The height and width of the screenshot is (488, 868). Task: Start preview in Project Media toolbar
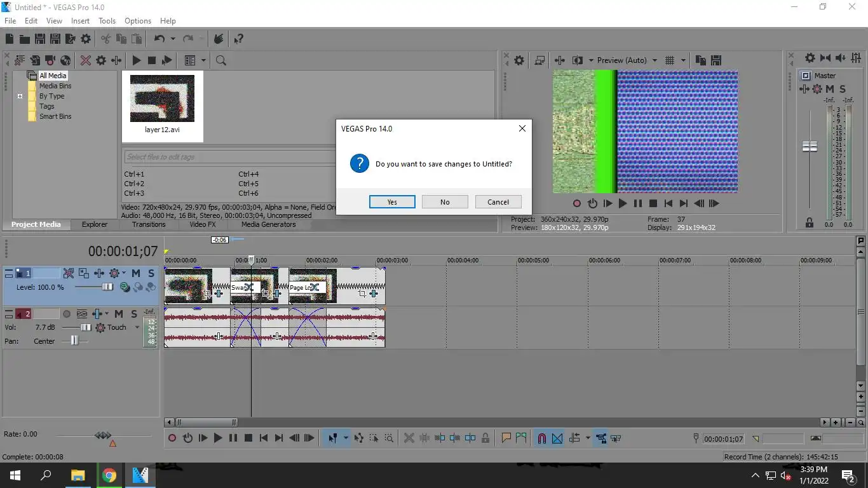coord(137,60)
